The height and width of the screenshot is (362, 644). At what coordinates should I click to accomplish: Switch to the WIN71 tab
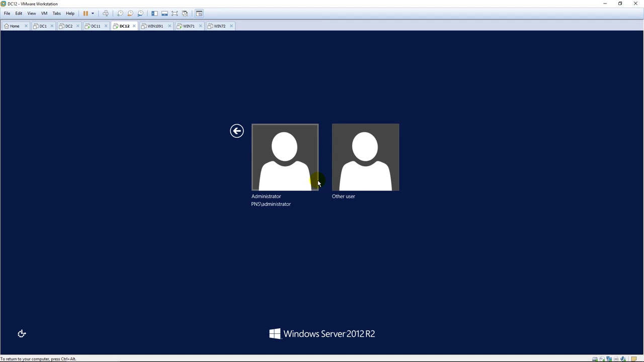click(189, 26)
